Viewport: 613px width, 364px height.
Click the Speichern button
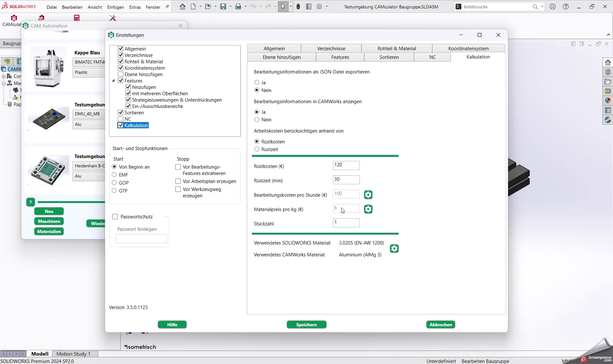(306, 325)
